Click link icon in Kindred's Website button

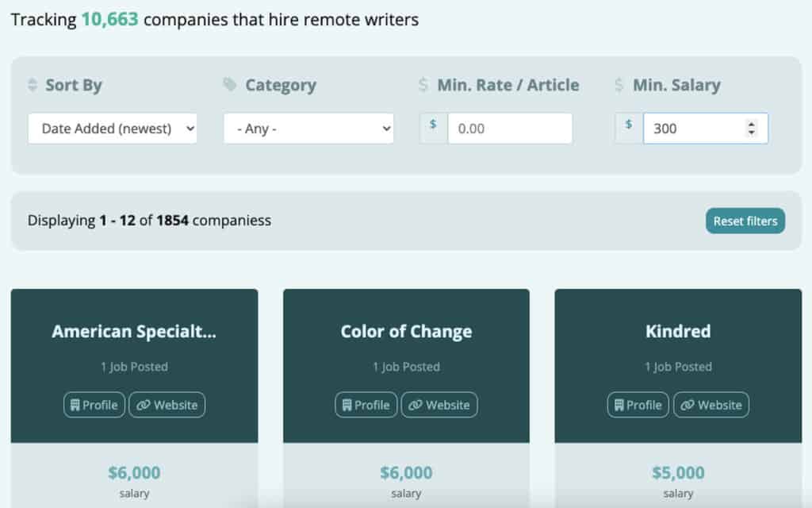click(687, 405)
